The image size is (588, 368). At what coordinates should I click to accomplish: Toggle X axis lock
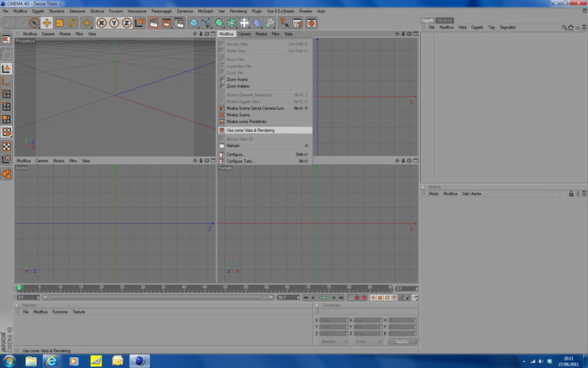(x=102, y=24)
